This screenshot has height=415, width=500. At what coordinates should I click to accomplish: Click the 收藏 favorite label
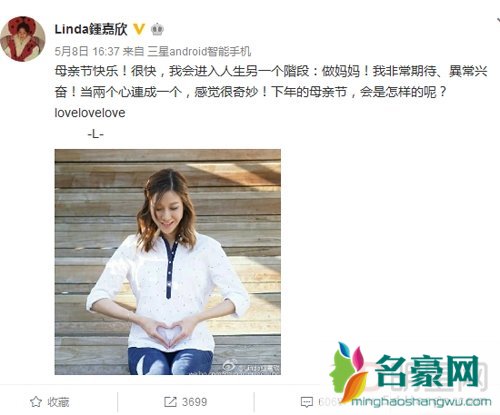(x=58, y=402)
